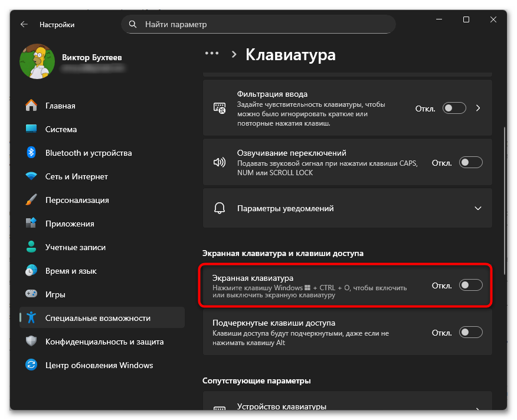Click the Клавиатура page title
The image size is (517, 420).
coord(290,54)
